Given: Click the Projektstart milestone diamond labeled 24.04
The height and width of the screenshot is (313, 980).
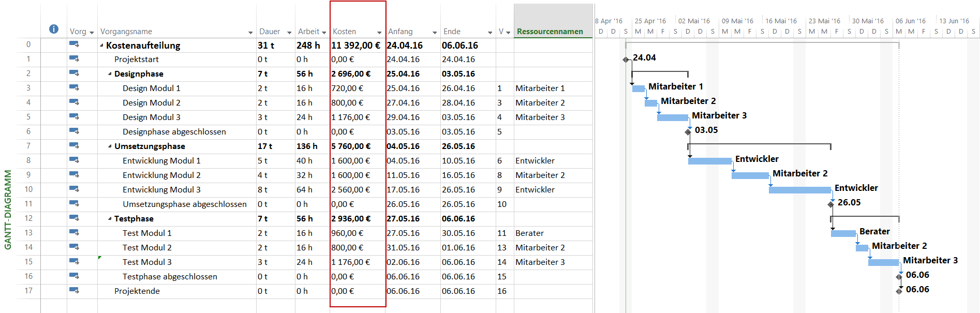Looking at the screenshot, I should click(626, 59).
